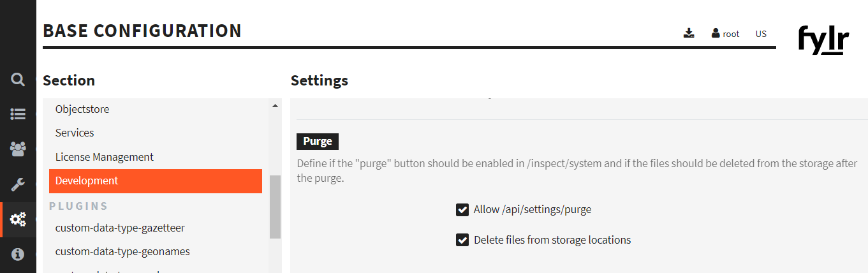Image resolution: width=868 pixels, height=273 pixels.
Task: Click the fylr logo
Action: click(x=823, y=40)
